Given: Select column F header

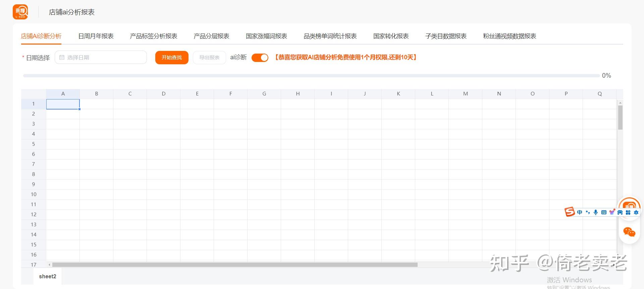Looking at the screenshot, I should point(231,94).
